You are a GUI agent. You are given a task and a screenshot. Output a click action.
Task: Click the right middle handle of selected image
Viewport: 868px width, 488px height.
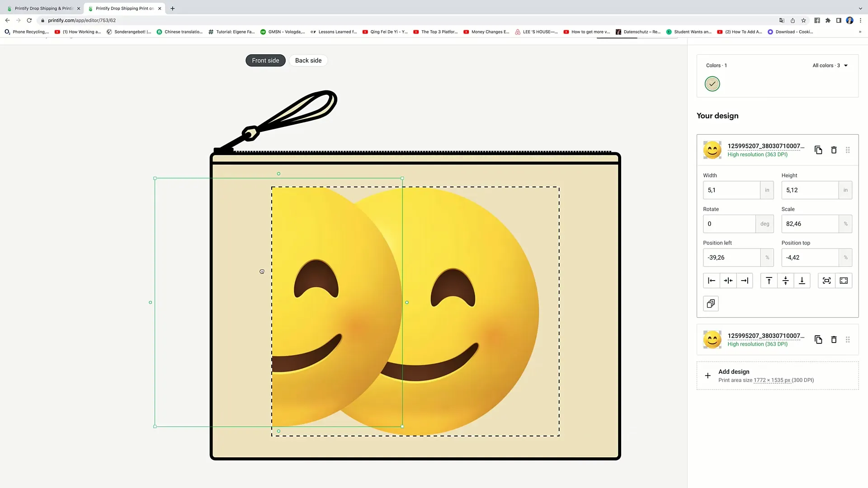407,302
